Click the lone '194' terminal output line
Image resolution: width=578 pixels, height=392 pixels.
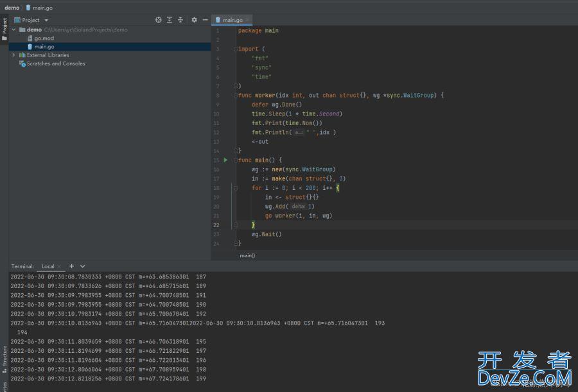pos(22,332)
